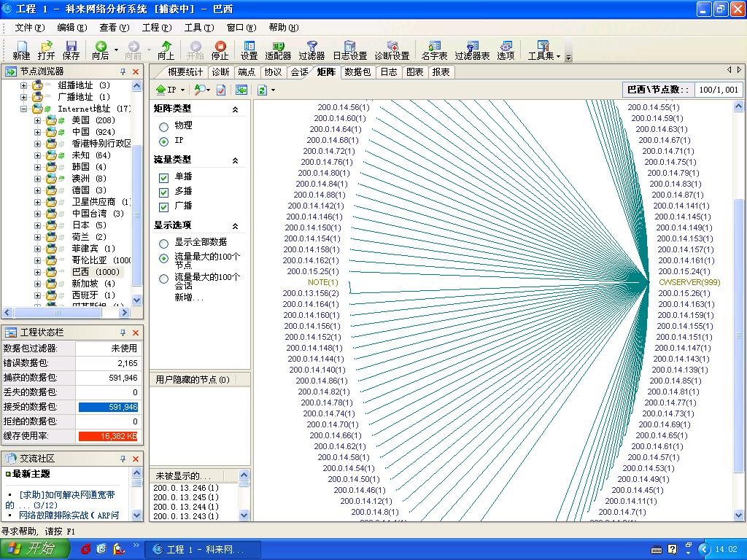Click the 停止 (Stop) capture toolbar icon
The image size is (747, 560).
[x=220, y=50]
